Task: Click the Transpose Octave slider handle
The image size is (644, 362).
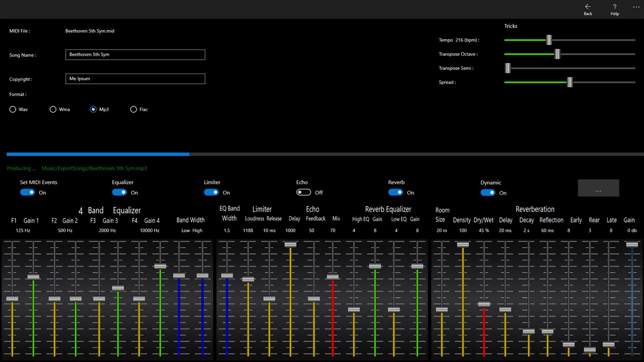Action: [557, 54]
